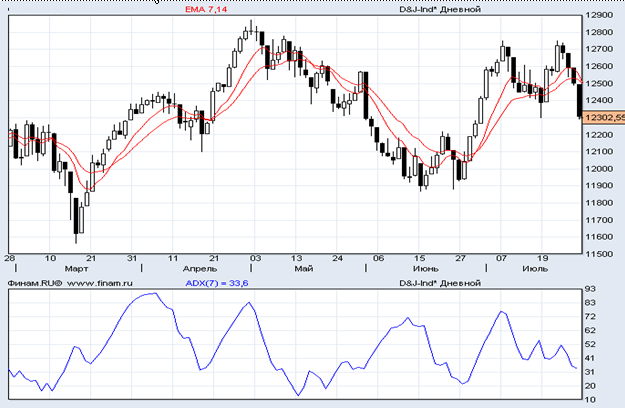Click the date tick 28 at axis start
This screenshot has height=408, width=625.
(10, 258)
